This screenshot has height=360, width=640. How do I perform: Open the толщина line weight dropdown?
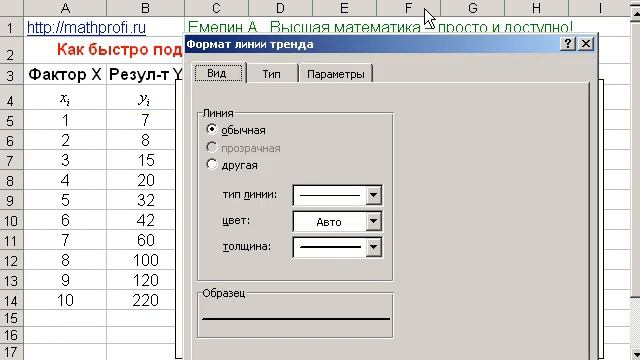tap(373, 247)
